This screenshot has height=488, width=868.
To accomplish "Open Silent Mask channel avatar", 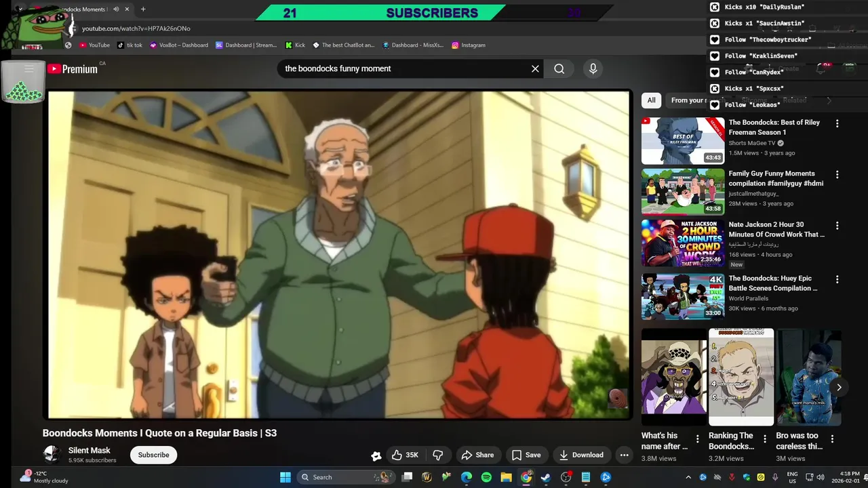I will [52, 454].
